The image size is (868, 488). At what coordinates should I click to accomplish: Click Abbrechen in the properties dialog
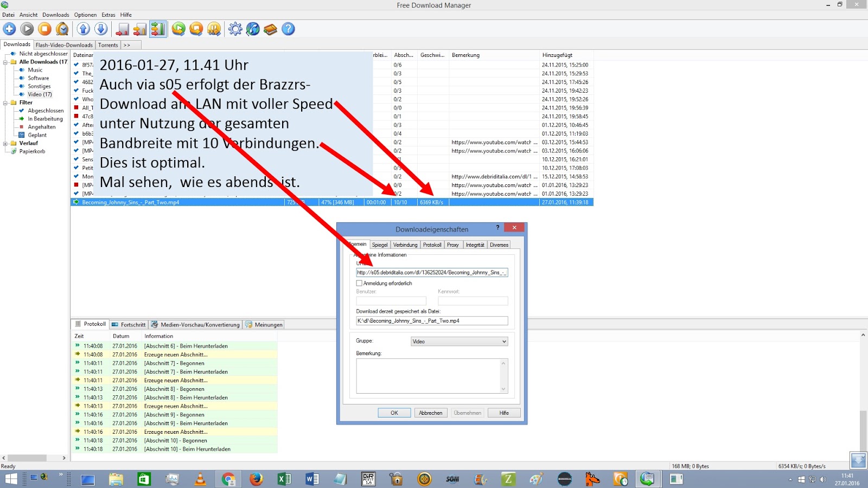431,413
